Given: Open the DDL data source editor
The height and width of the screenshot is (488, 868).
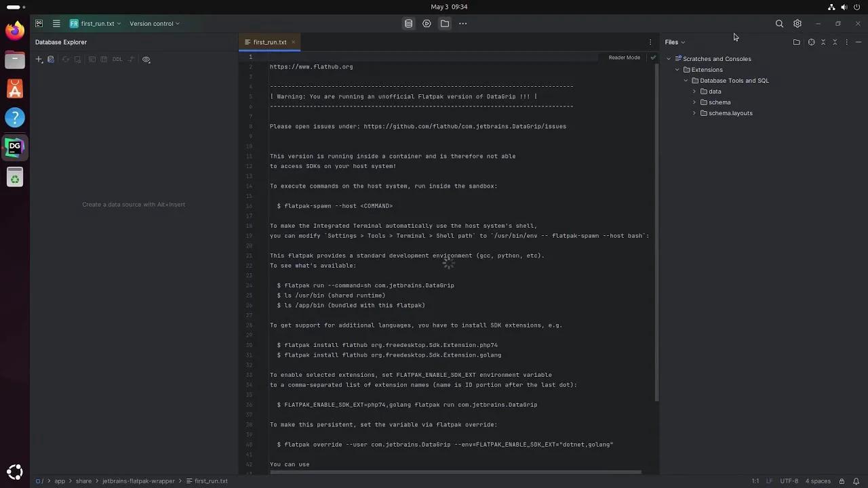Looking at the screenshot, I should tap(117, 59).
